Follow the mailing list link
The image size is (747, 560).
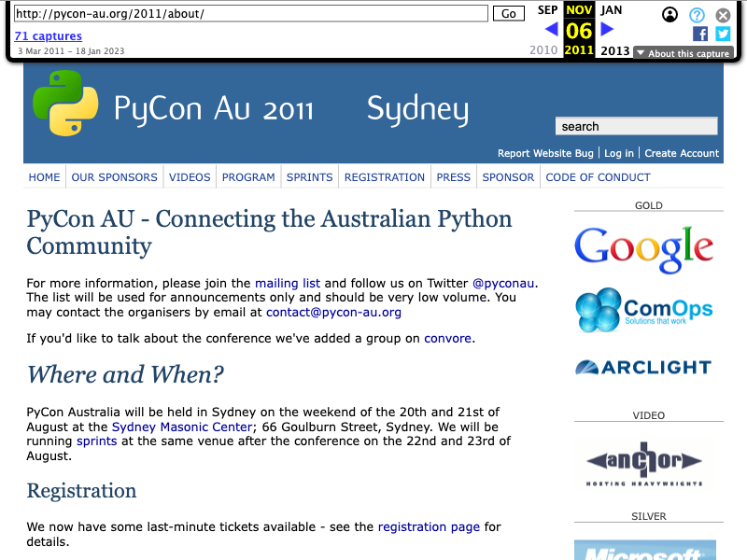(x=288, y=284)
